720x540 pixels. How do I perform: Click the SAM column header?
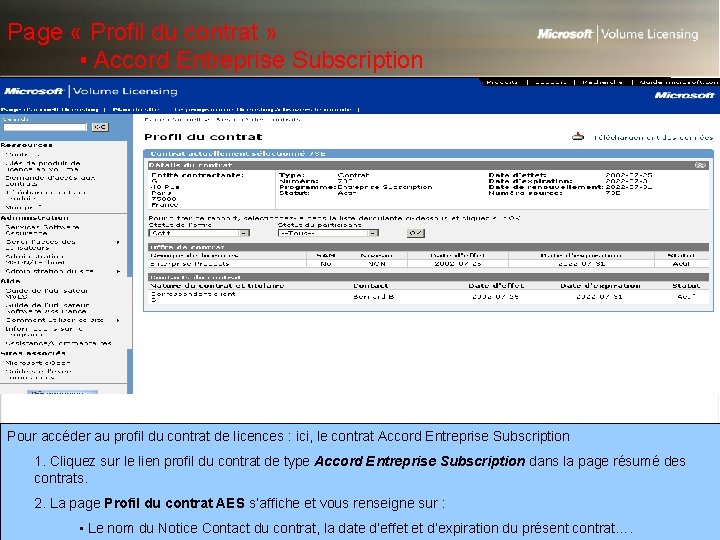326,255
